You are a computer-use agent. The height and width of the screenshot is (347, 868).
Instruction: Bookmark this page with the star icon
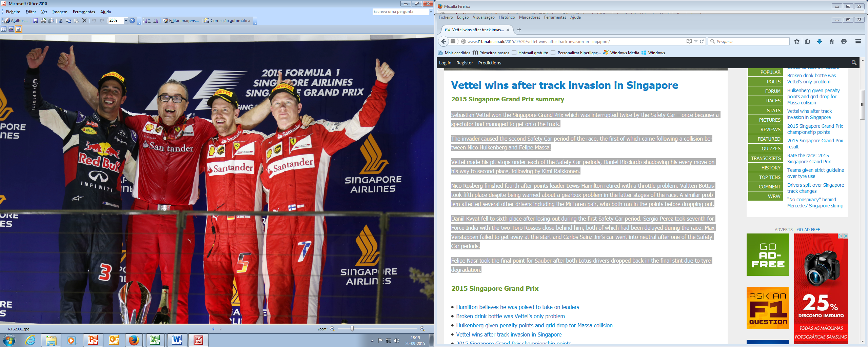tap(796, 41)
